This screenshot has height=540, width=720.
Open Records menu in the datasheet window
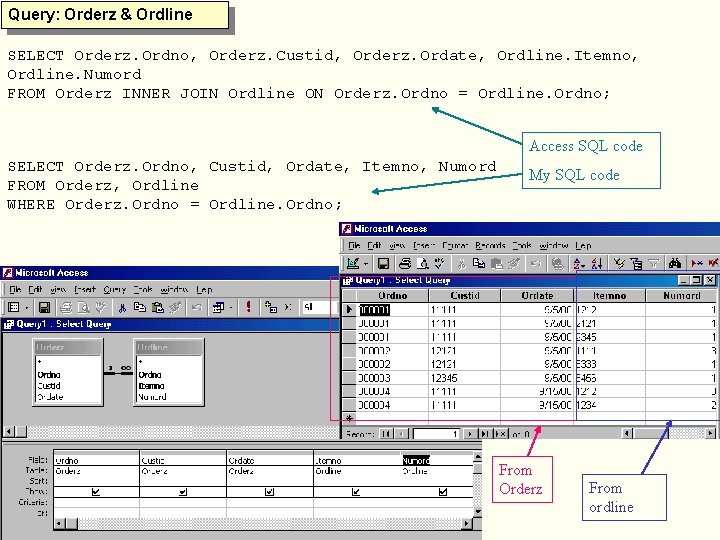tap(490, 245)
